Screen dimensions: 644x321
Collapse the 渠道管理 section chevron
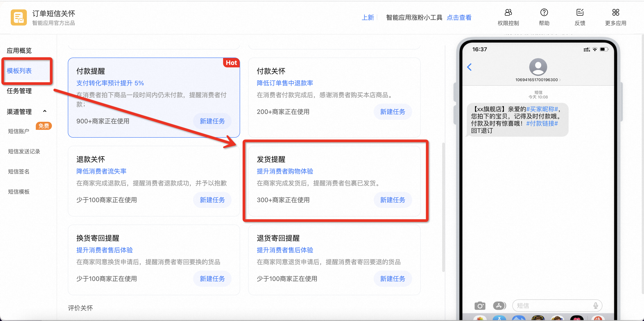click(45, 111)
